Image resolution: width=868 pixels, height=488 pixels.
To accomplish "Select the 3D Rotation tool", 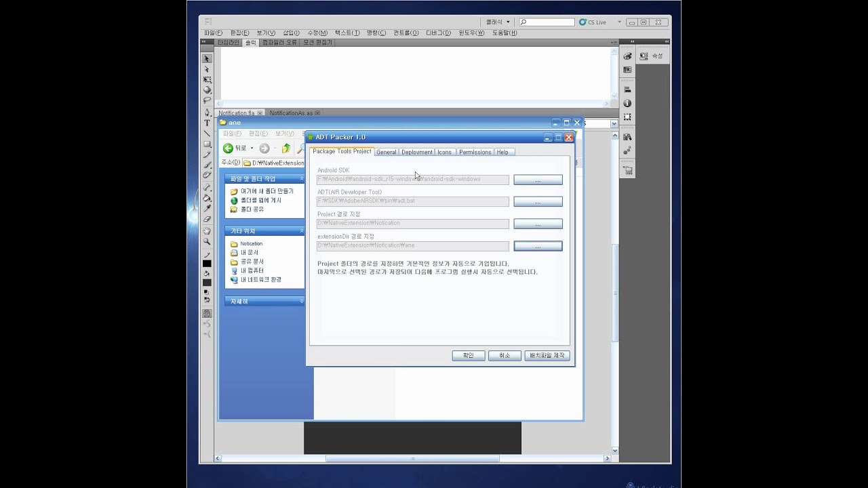I will [207, 89].
